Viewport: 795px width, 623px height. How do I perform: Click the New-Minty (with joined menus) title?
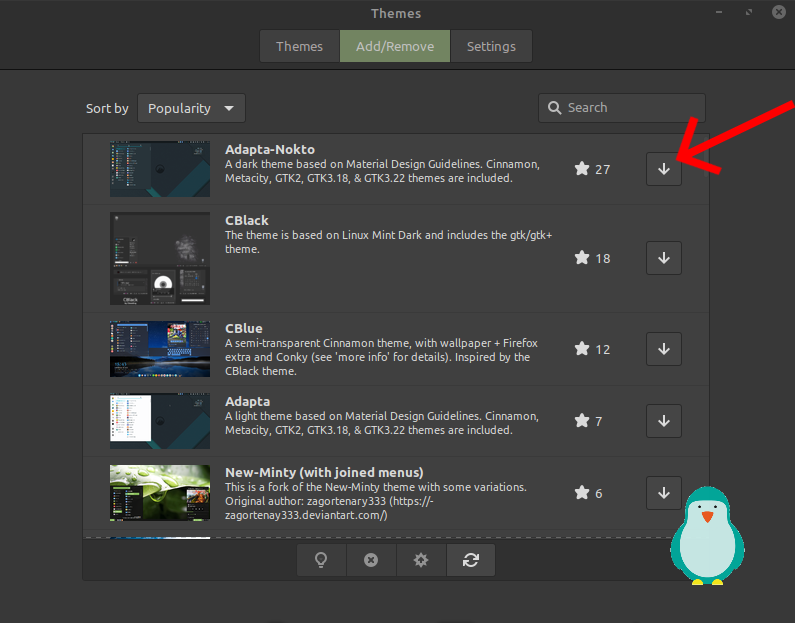324,472
